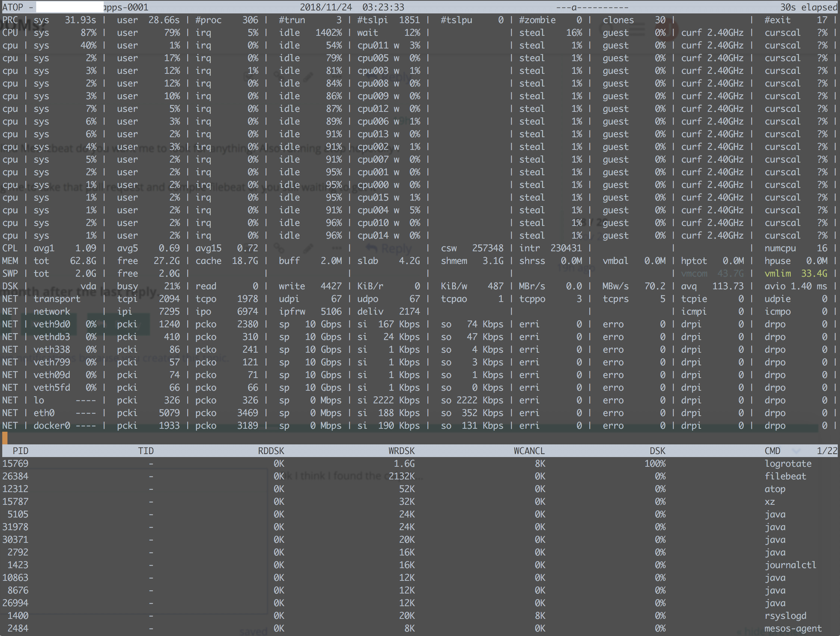Click the highlighted vmlim 33.4G value
This screenshot has height=636, width=840.
click(x=814, y=274)
